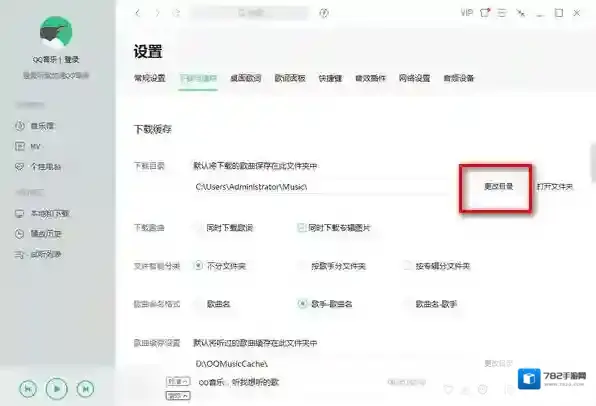Expand the playback quality dropdown in player bar
The height and width of the screenshot is (406, 596).
pos(178,381)
